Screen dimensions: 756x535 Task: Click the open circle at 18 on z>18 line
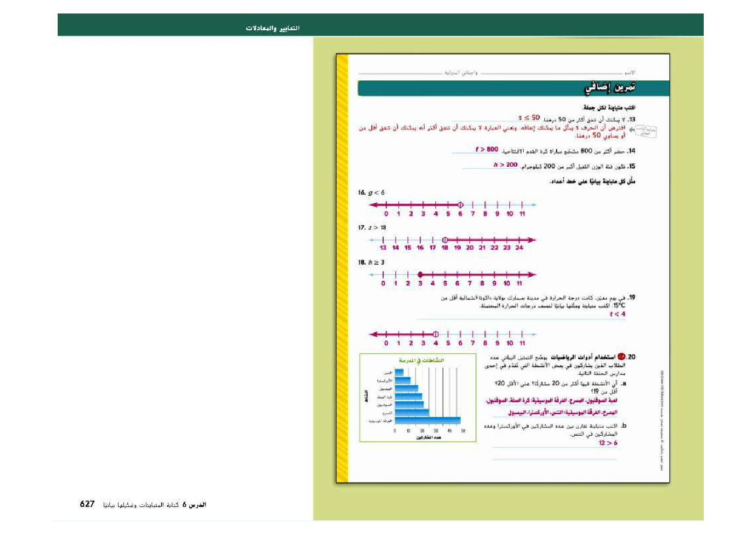pos(445,240)
